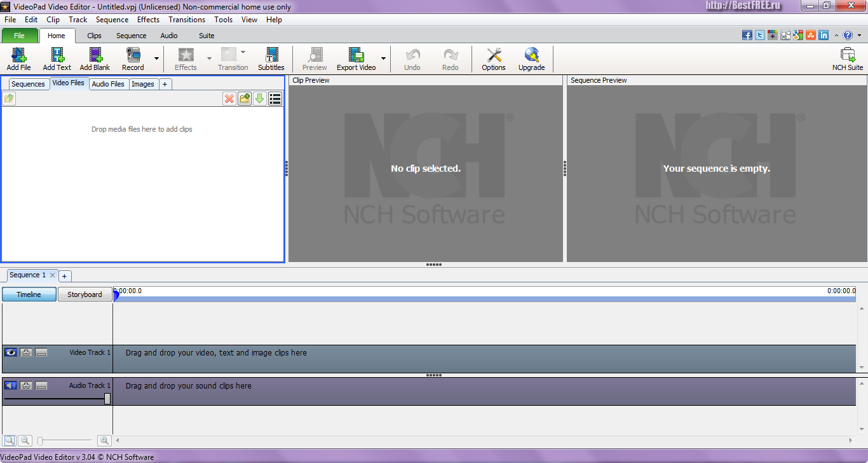This screenshot has width=868, height=463.
Task: Switch to the Suite ribbon tab
Action: point(207,36)
